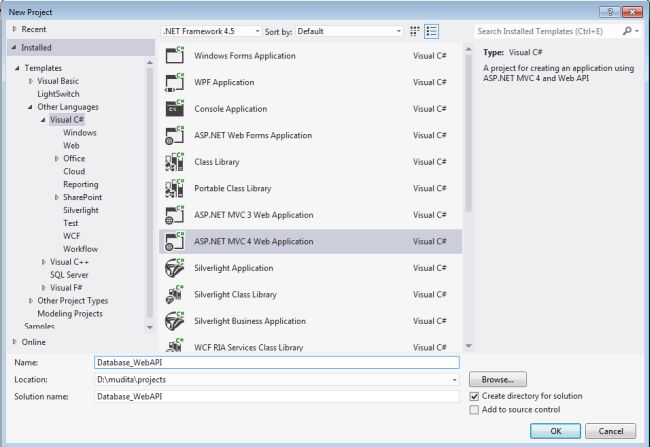Click the Silverlight Application template icon
The height and width of the screenshot is (447, 650).
click(175, 268)
